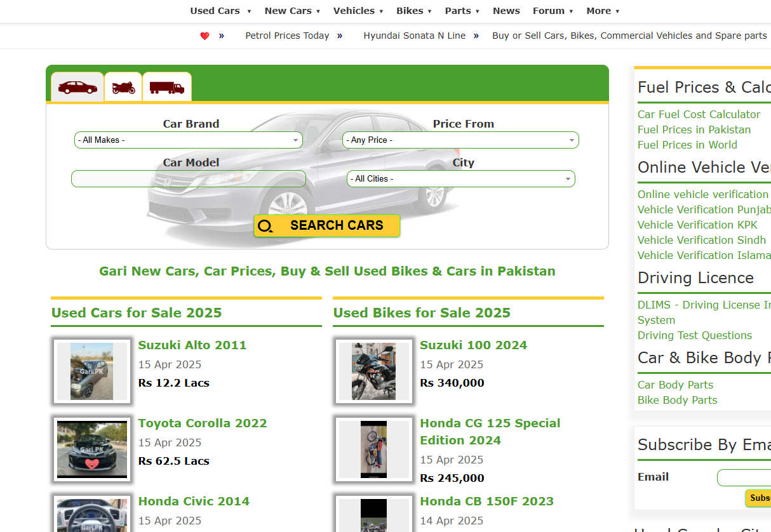
Task: Open the Price From dropdown
Action: [460, 140]
